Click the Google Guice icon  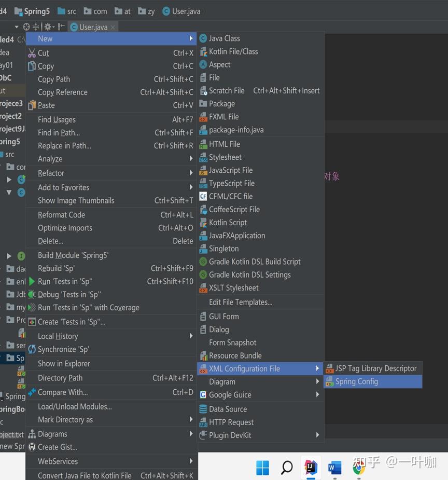pos(203,395)
